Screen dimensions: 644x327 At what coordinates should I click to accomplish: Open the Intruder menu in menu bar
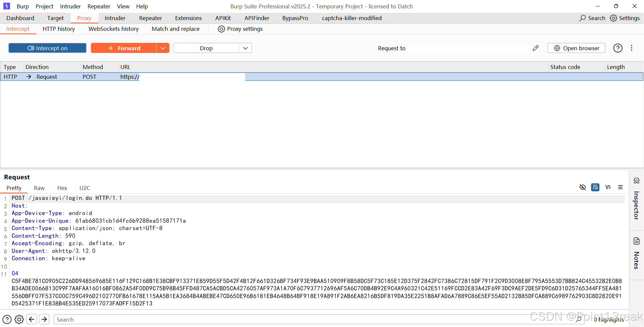click(70, 6)
